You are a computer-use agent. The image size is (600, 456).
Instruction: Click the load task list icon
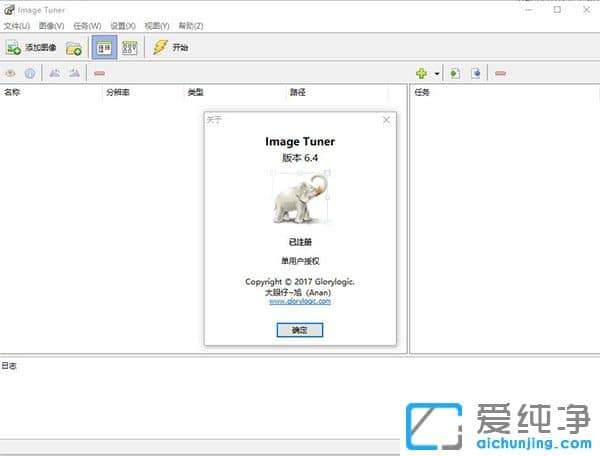tap(455, 73)
